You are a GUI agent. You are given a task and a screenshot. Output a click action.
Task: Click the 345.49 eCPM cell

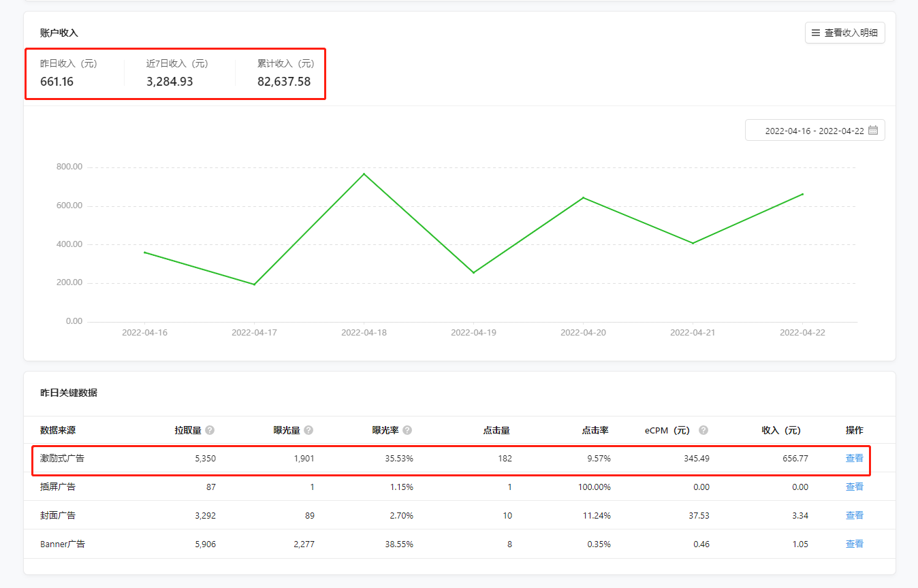pos(697,459)
